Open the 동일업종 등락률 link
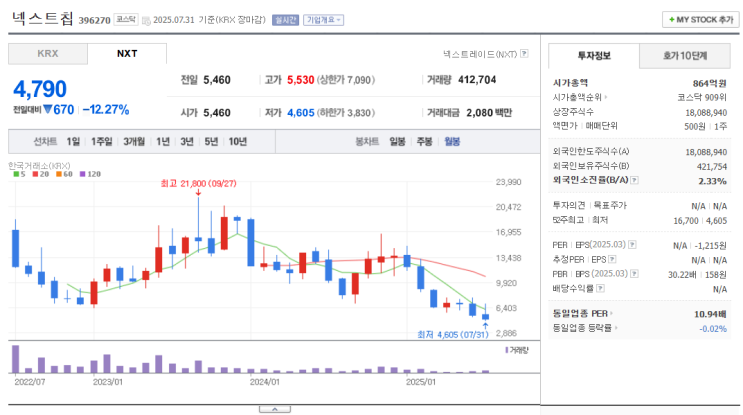This screenshot has width=743, height=415. click(582, 328)
